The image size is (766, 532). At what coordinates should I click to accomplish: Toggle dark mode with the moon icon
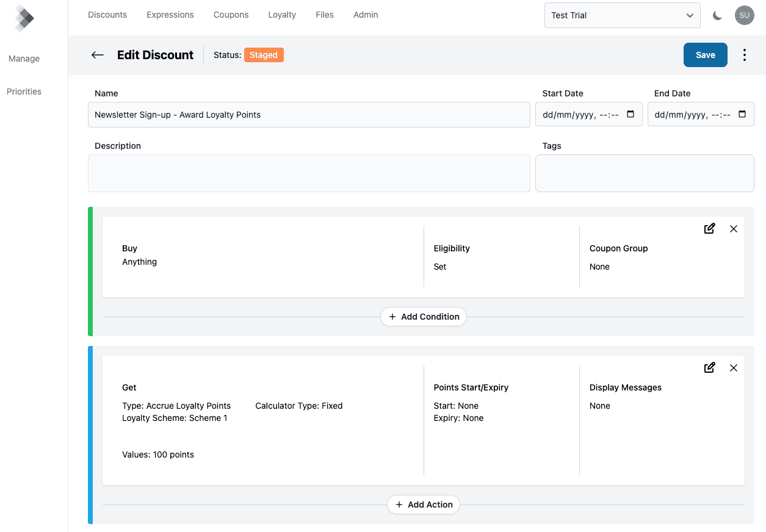click(717, 15)
